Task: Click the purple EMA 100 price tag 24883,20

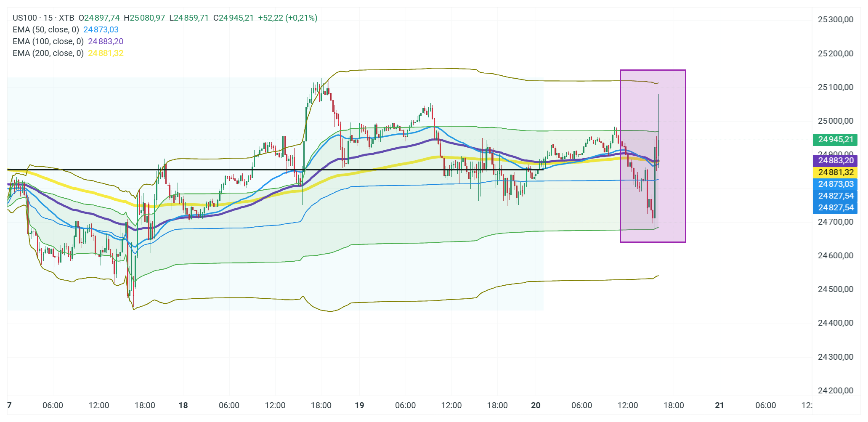Action: [835, 160]
